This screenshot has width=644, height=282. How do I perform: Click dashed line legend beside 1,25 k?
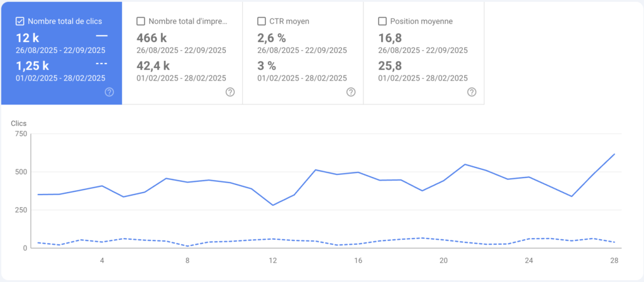[101, 64]
